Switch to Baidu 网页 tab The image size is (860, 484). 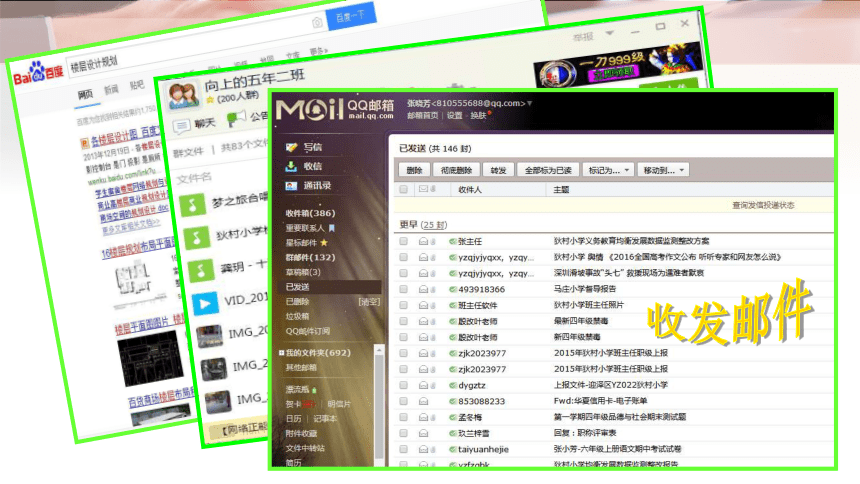coord(85,94)
